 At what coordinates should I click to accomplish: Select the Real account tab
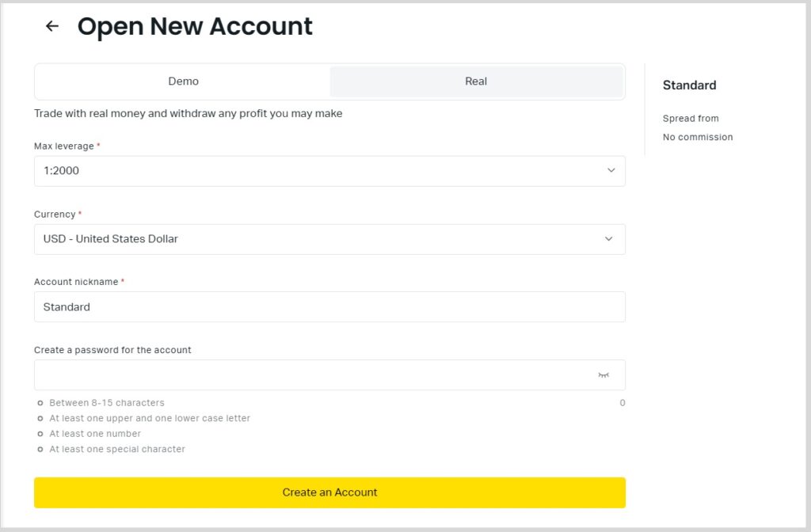point(476,82)
